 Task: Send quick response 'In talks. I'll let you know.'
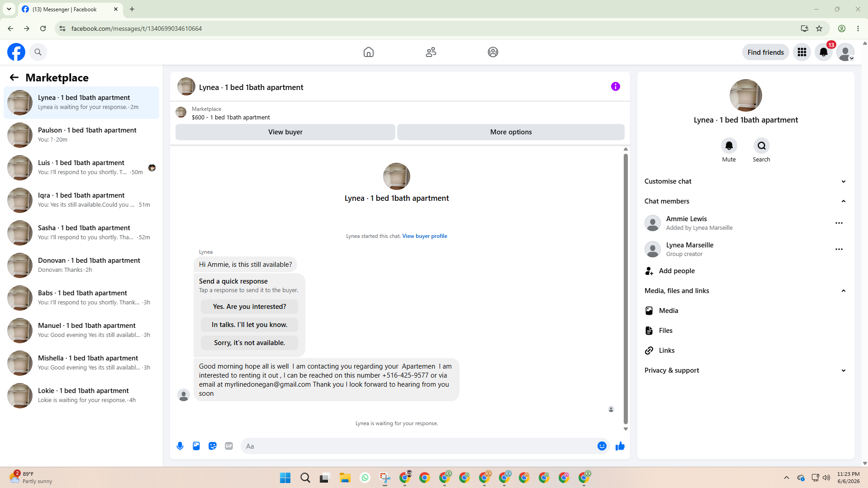[x=250, y=325]
